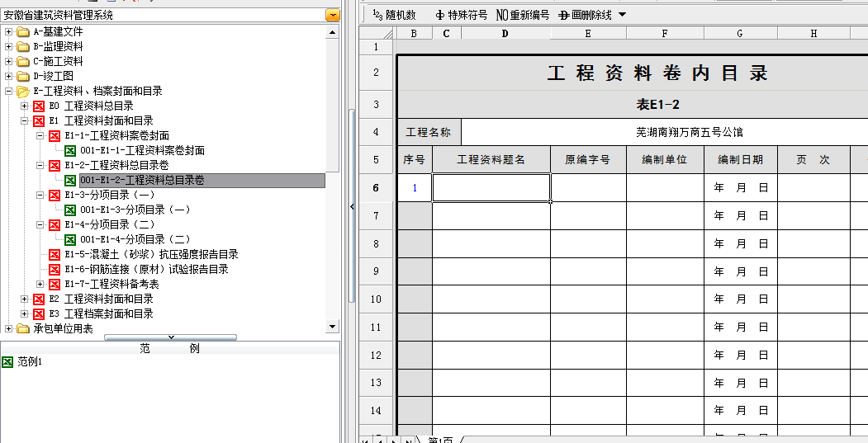Open the 范例1 example sheet
This screenshot has width=868, height=443.
[29, 362]
